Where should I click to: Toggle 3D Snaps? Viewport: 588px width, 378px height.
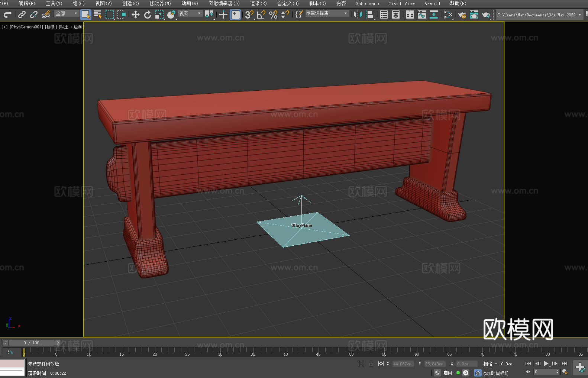pyautogui.click(x=249, y=14)
